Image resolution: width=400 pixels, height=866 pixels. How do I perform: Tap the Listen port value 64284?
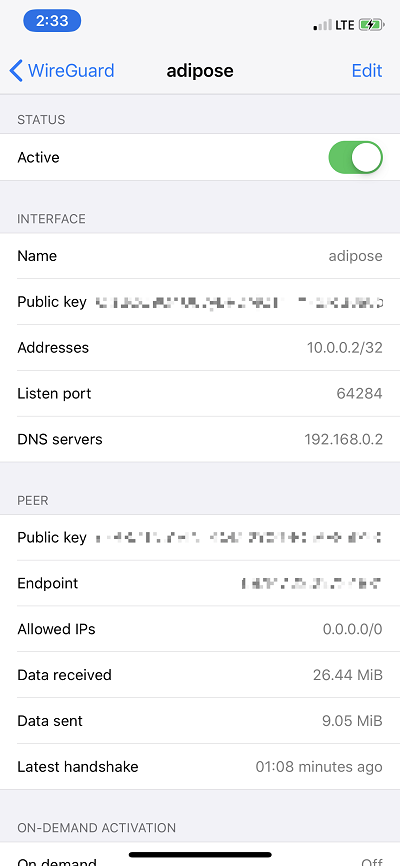[x=359, y=394]
